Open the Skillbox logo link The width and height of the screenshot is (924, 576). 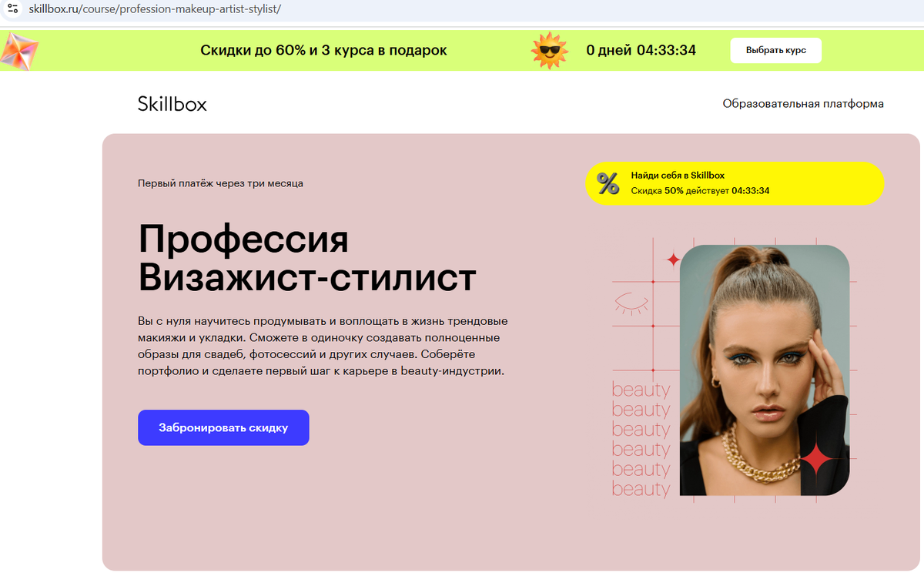pos(172,104)
